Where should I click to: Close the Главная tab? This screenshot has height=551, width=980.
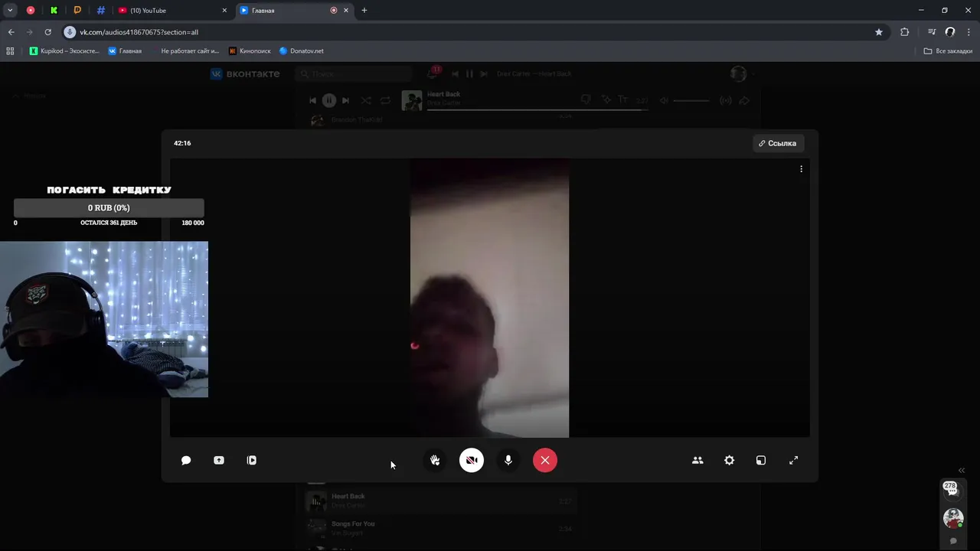pos(346,10)
